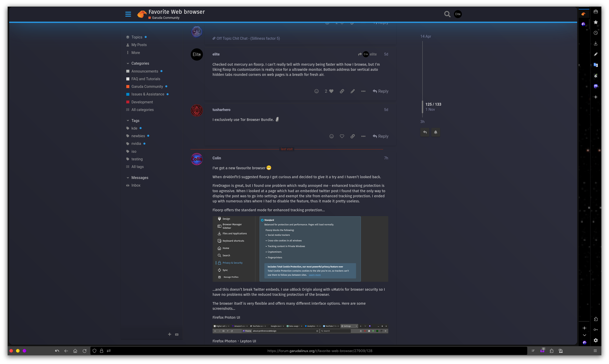Open new vertical tab with plus
The image size is (609, 364).
[585, 328]
